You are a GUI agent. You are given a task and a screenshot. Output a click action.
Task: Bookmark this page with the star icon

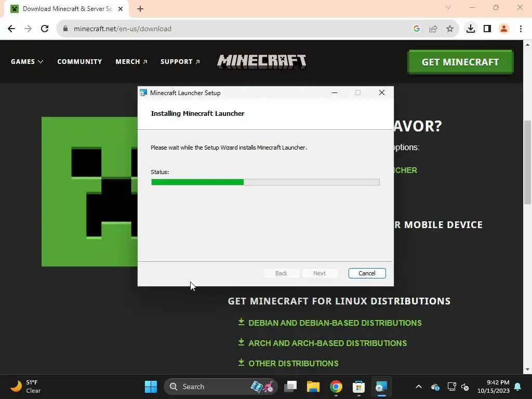[x=450, y=29]
